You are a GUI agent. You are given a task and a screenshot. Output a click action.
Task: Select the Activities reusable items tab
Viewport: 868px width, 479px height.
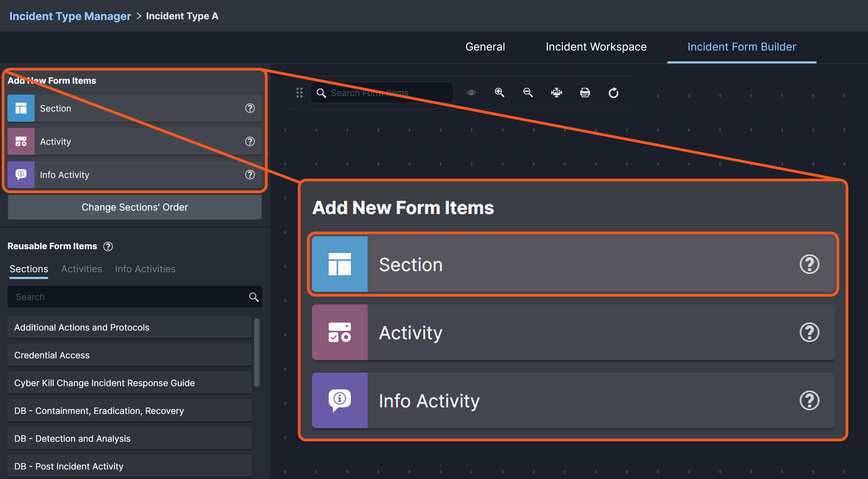[81, 269]
